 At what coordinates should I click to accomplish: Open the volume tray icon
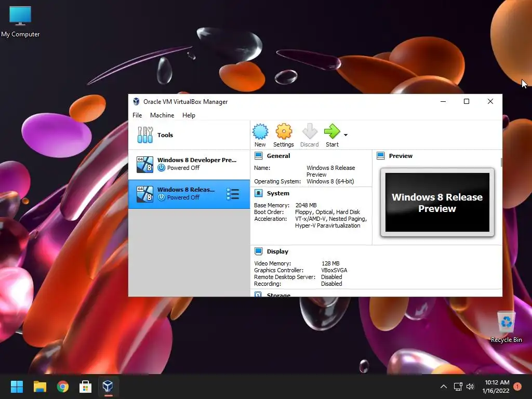coord(470,387)
